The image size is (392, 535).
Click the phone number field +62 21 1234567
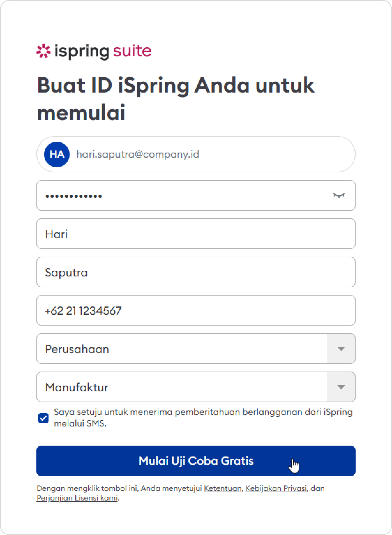point(195,310)
